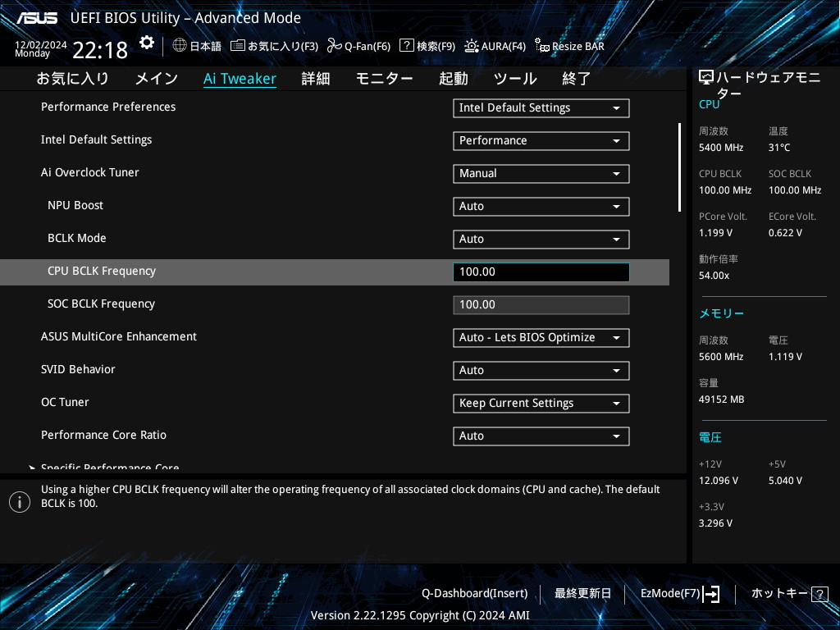Select ASUS MultiCore Enhancement label

119,336
